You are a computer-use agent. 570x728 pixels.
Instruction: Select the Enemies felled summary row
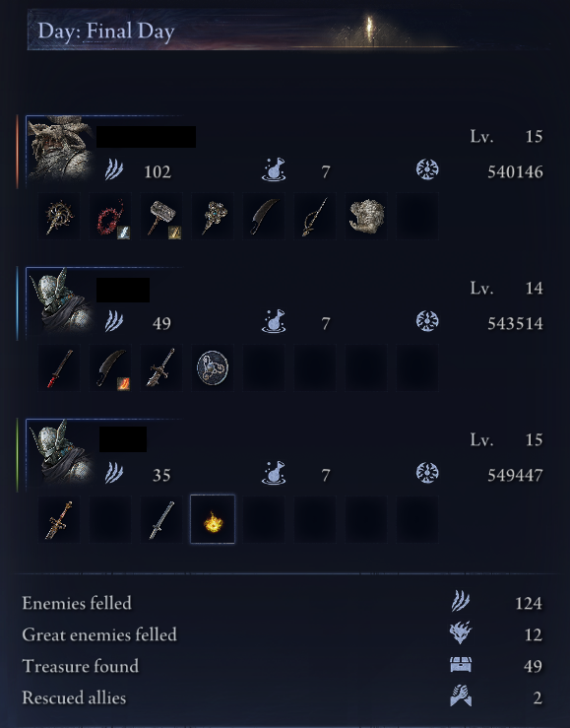click(x=283, y=603)
